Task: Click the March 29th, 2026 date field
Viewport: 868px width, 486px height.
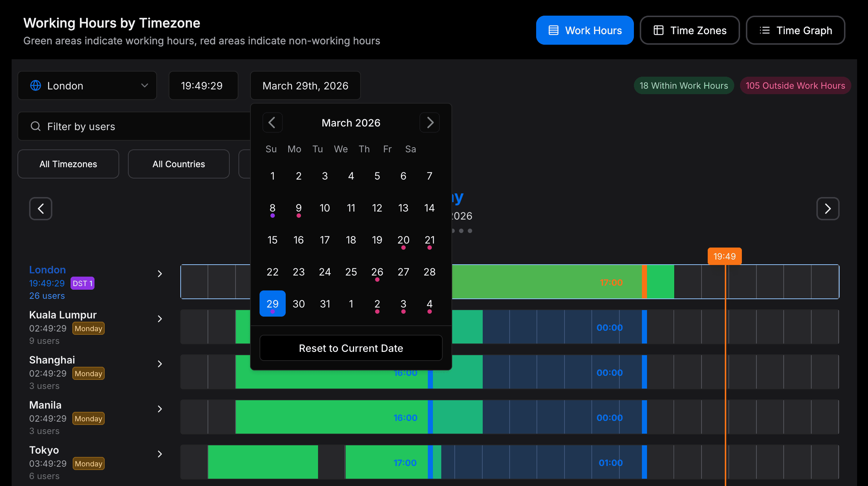Action: (x=305, y=85)
